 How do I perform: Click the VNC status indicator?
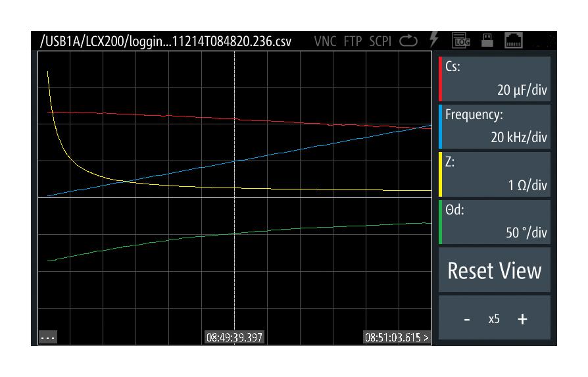tap(325, 41)
